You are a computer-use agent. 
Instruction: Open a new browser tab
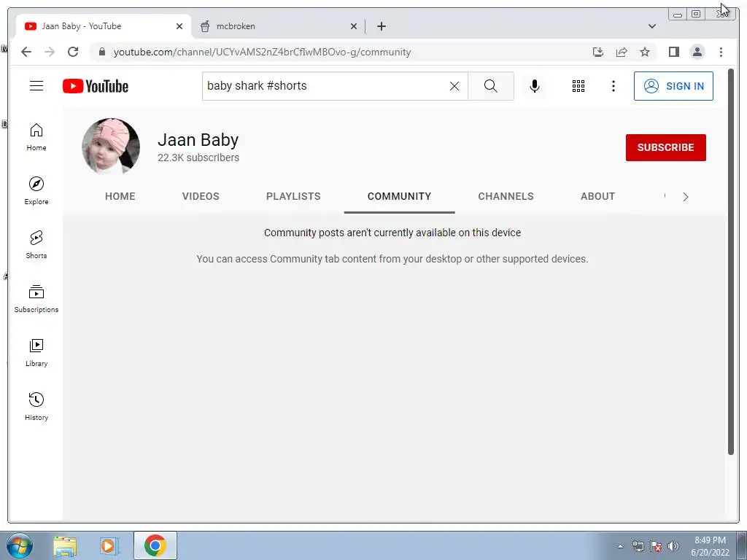(x=381, y=26)
